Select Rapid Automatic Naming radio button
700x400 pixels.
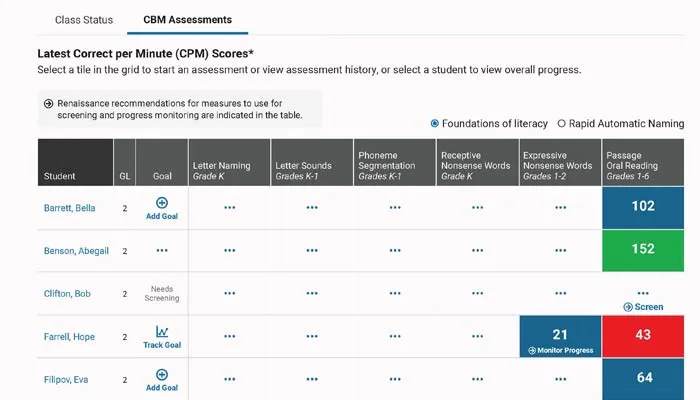561,124
